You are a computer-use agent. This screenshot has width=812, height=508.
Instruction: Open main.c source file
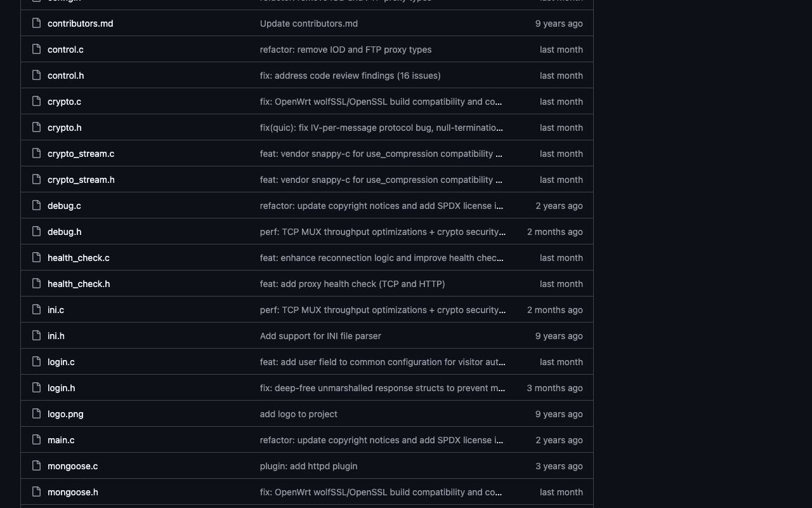61,440
